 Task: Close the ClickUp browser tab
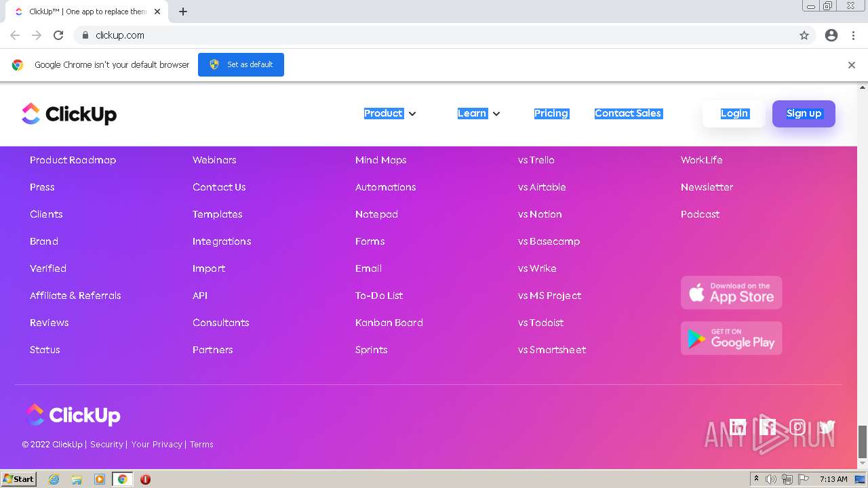(157, 12)
